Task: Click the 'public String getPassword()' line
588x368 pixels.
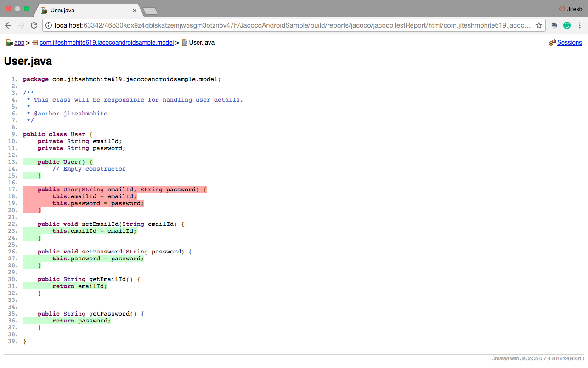Action: (x=91, y=314)
